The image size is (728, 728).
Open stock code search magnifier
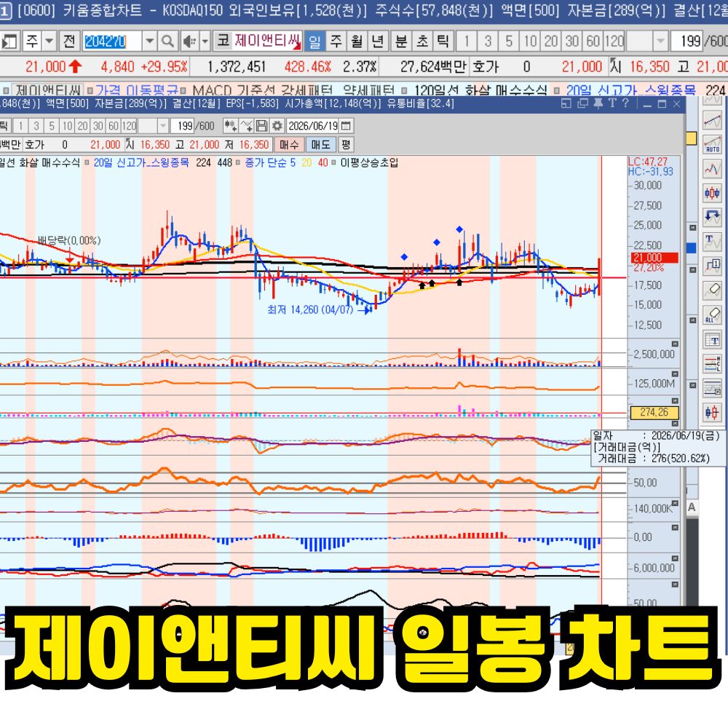(x=167, y=41)
